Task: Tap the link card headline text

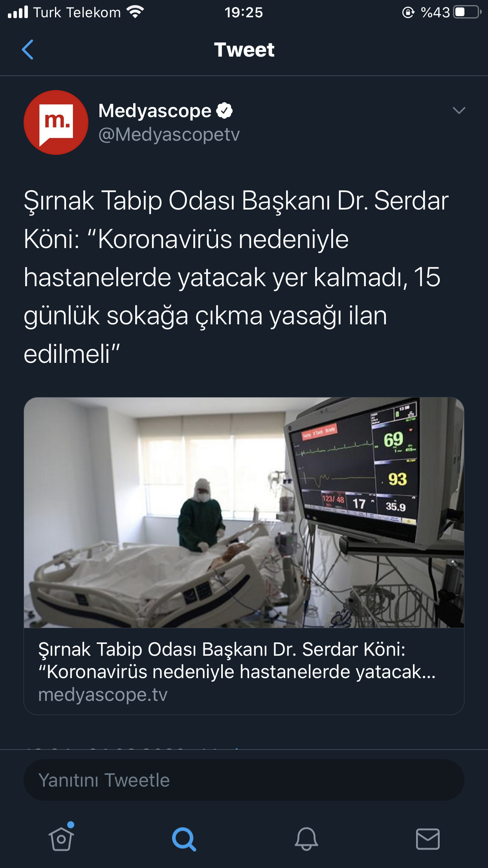Action: click(237, 660)
